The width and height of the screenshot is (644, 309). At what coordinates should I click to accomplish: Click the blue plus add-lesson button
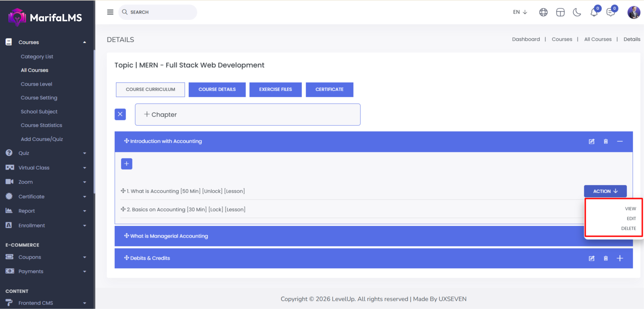click(x=127, y=164)
